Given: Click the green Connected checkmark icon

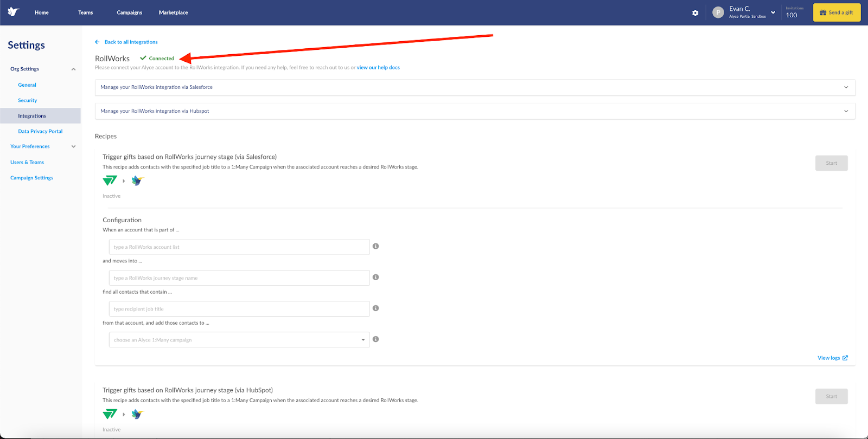Looking at the screenshot, I should pos(143,58).
